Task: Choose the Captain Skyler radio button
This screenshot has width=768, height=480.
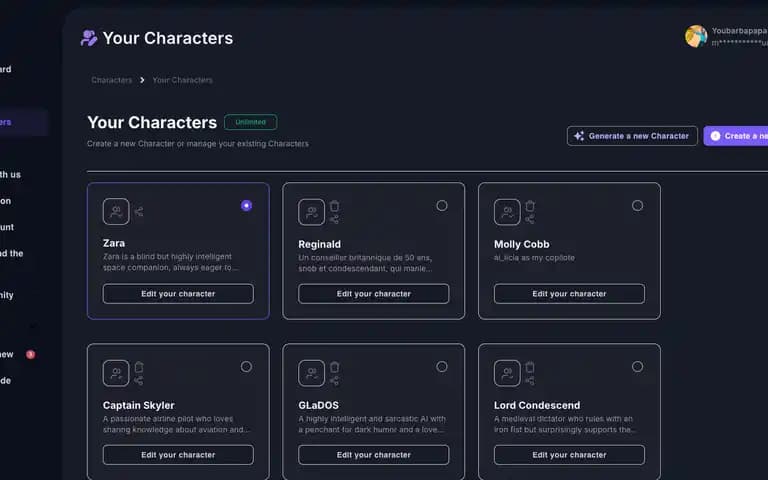Action: pyautogui.click(x=246, y=367)
